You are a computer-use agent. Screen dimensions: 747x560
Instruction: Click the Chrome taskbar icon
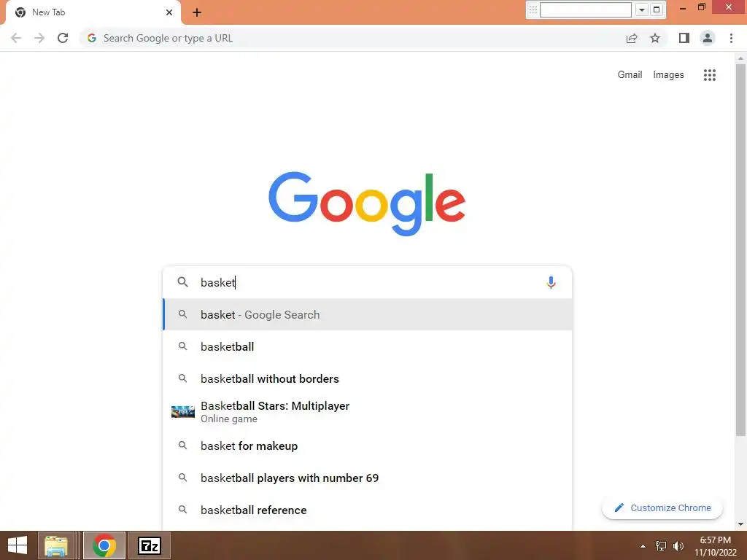click(x=104, y=545)
